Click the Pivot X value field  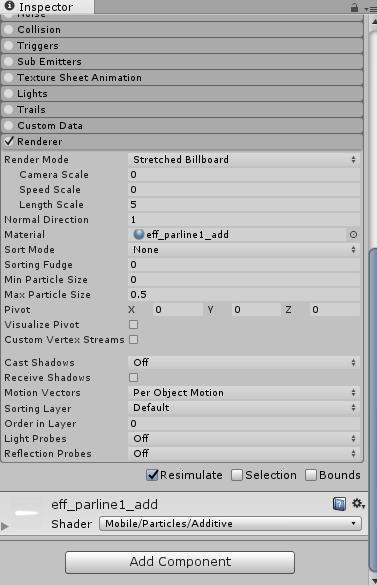click(x=178, y=310)
